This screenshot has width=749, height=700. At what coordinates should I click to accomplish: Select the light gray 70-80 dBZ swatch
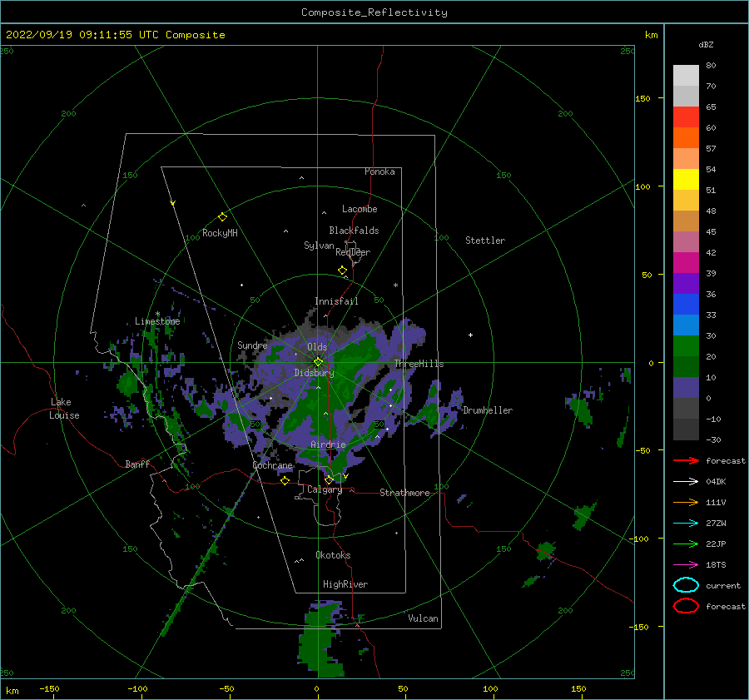point(686,75)
